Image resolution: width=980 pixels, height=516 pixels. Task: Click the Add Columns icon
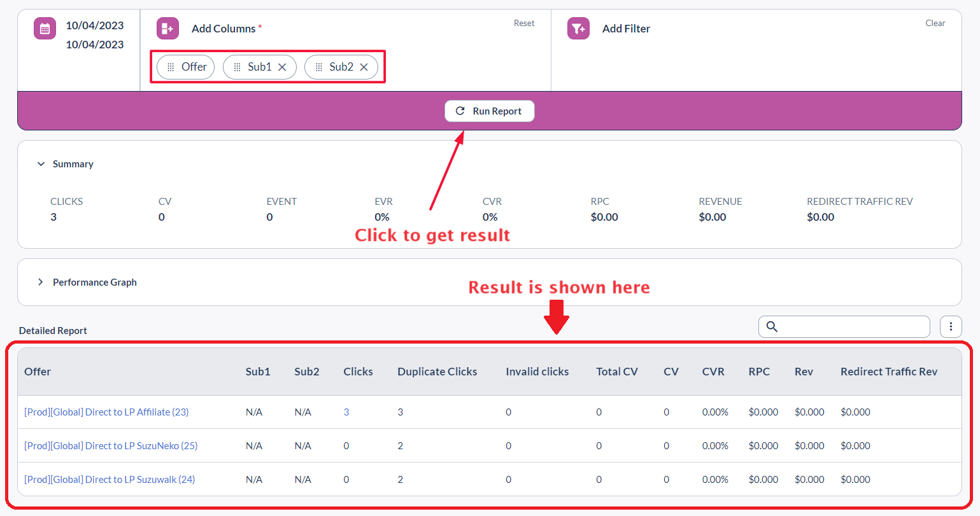(x=167, y=29)
